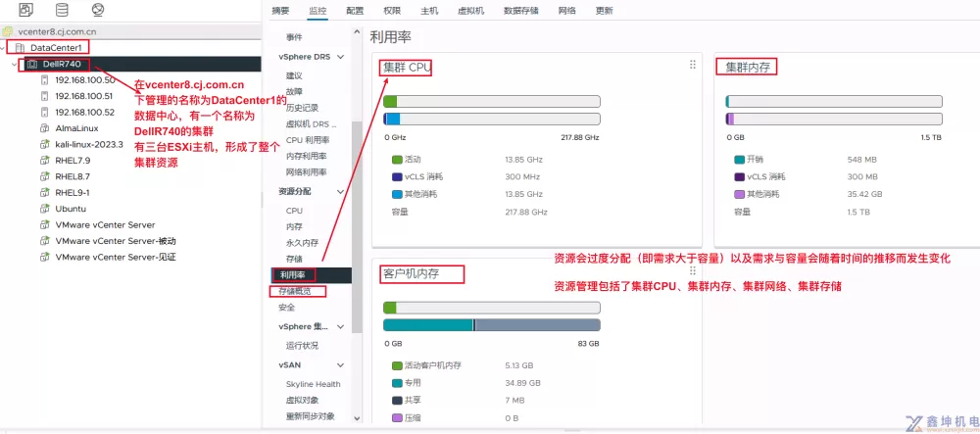Open 存储概览 in the sidebar
Viewport: 980px width, 434px height.
(295, 291)
